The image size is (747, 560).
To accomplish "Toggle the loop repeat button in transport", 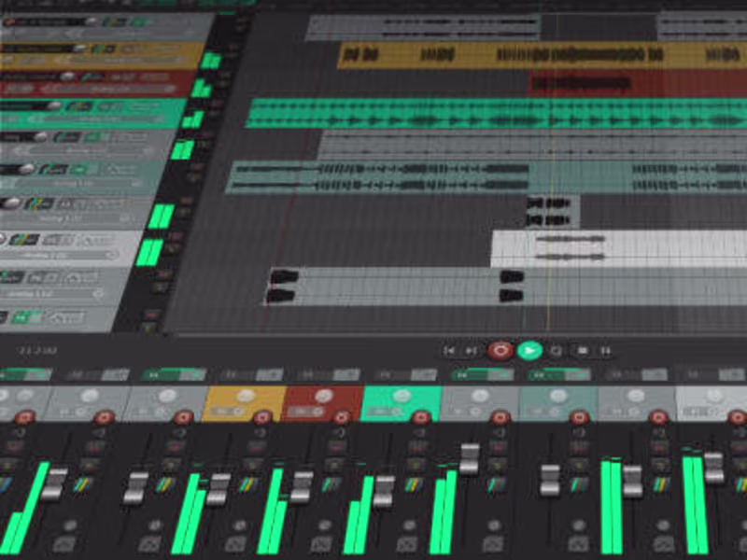I will click(556, 352).
